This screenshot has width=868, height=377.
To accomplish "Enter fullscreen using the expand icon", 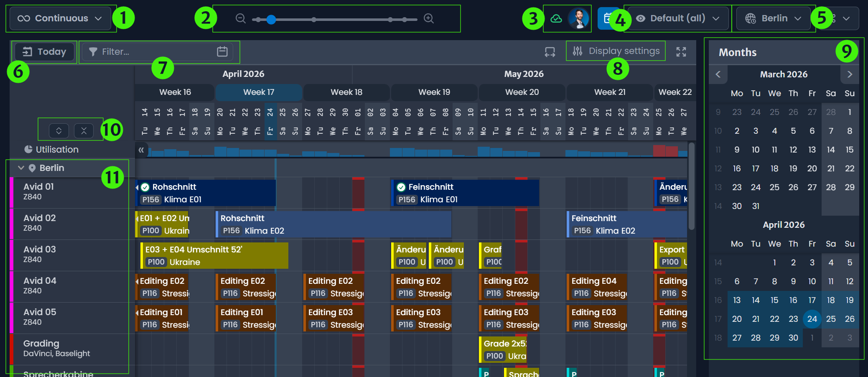I will coord(681,51).
